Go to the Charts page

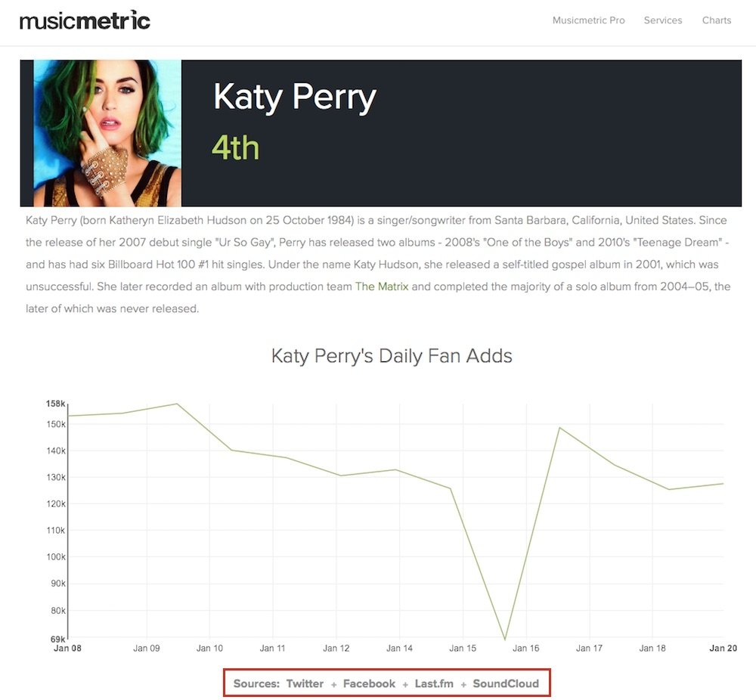(717, 20)
